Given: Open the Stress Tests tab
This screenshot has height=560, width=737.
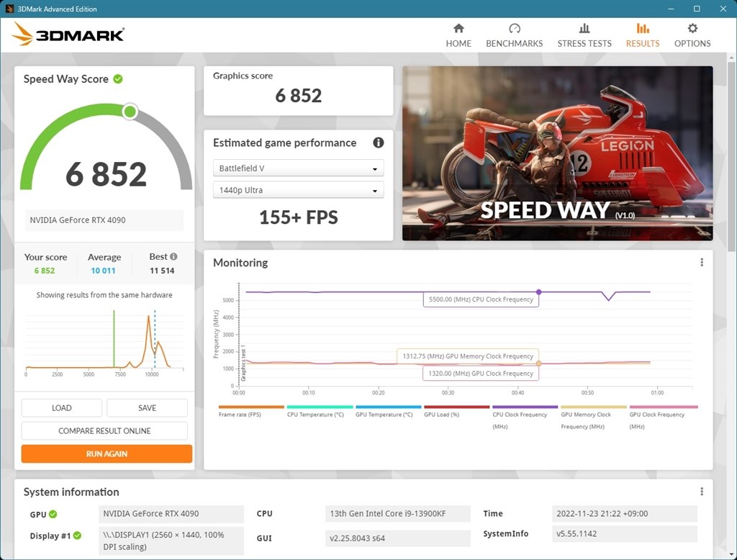Looking at the screenshot, I should click(584, 36).
